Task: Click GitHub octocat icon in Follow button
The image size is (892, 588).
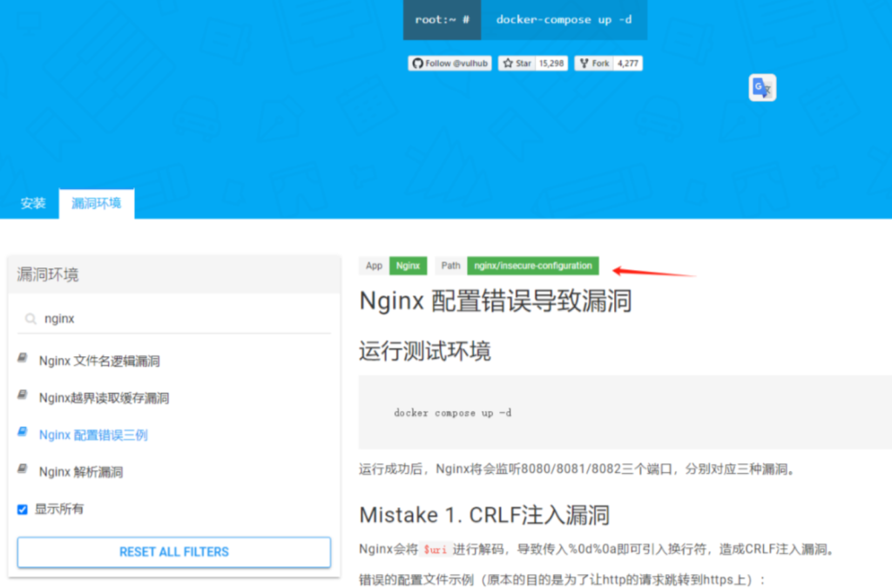Action: click(x=417, y=63)
